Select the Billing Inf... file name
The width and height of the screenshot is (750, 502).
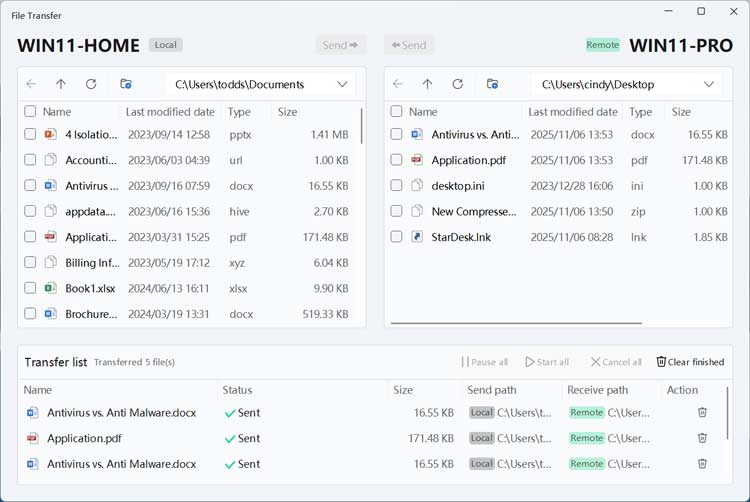92,262
